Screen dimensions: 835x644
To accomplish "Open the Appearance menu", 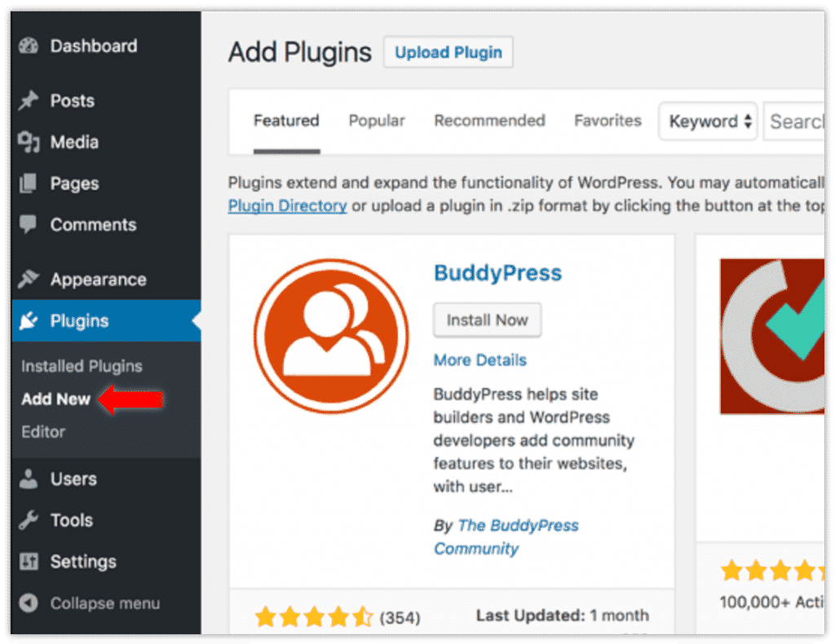I will point(98,280).
